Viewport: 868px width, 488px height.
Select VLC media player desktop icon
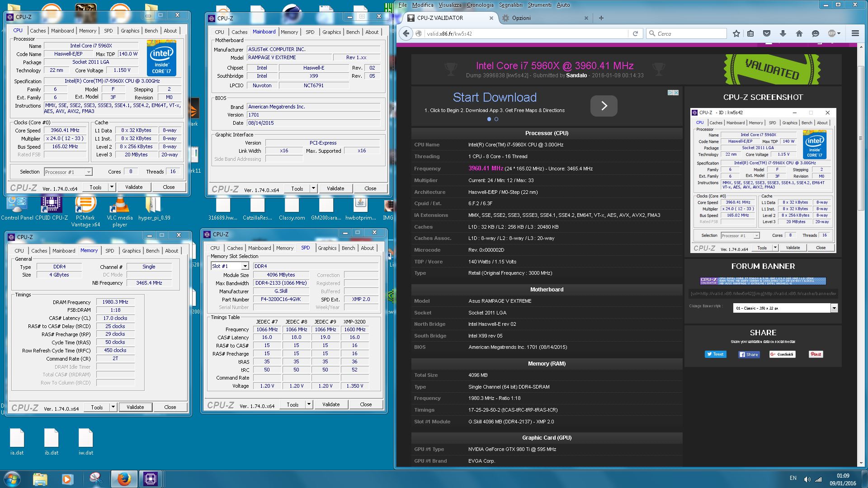tap(120, 211)
